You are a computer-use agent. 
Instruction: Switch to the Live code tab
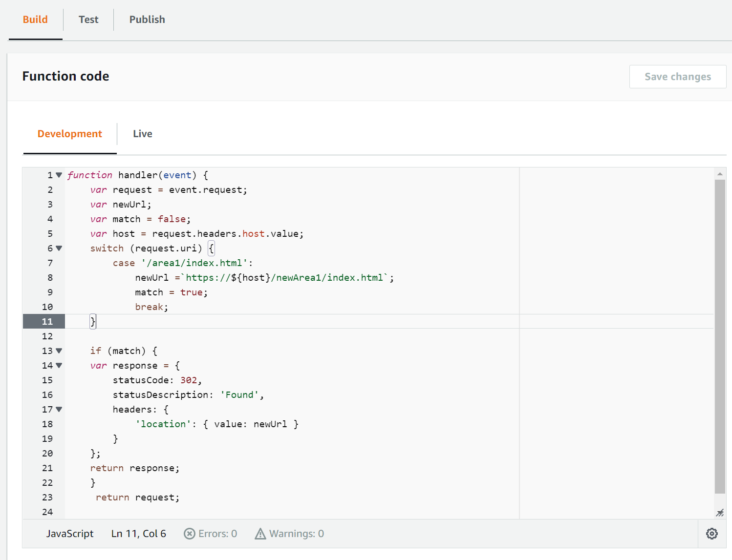pyautogui.click(x=143, y=134)
